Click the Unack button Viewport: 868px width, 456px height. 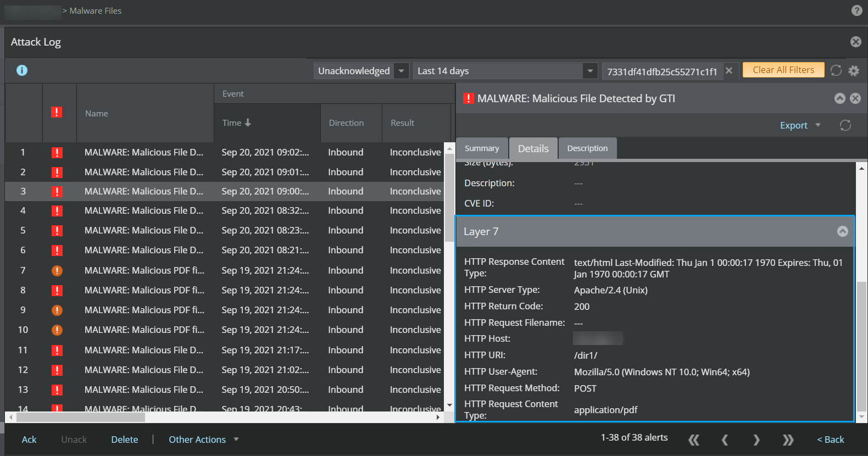74,440
